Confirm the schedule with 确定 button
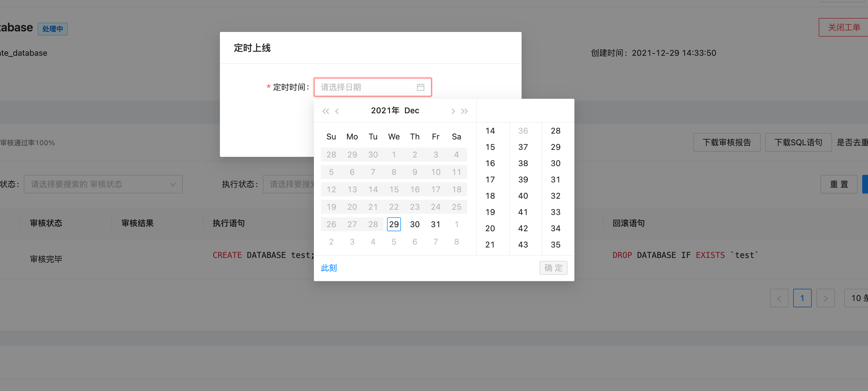 point(553,268)
